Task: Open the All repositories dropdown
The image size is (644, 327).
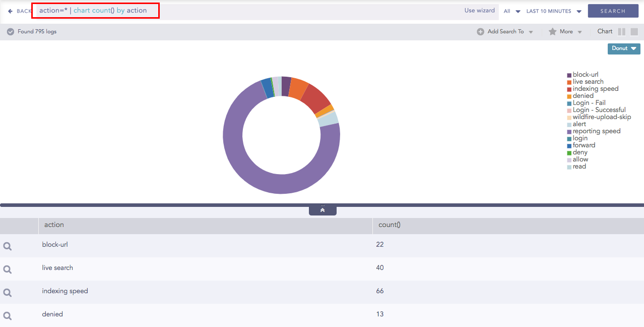Action: click(x=512, y=11)
